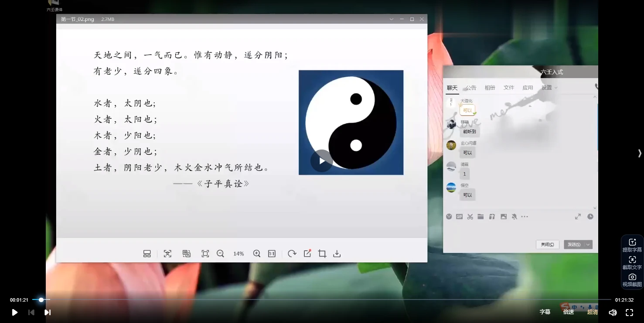This screenshot has width=644, height=323.
Task: Expand the chat input area with arrows icon
Action: 578,217
